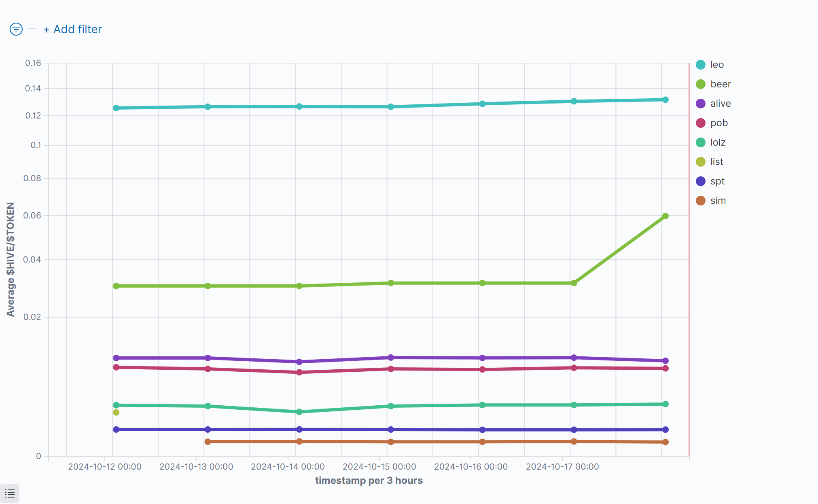818x504 pixels.
Task: Select the lolz legend label
Action: [718, 142]
